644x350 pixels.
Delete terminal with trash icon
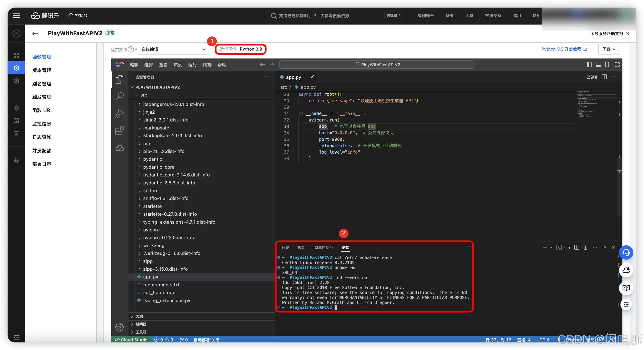[585, 247]
